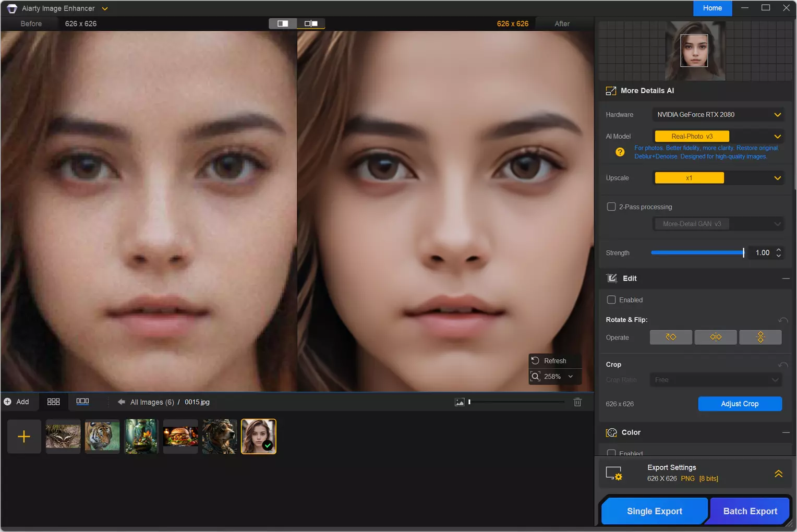This screenshot has width=797, height=532.
Task: Expand the Upscale x1 dropdown
Action: pyautogui.click(x=718, y=178)
